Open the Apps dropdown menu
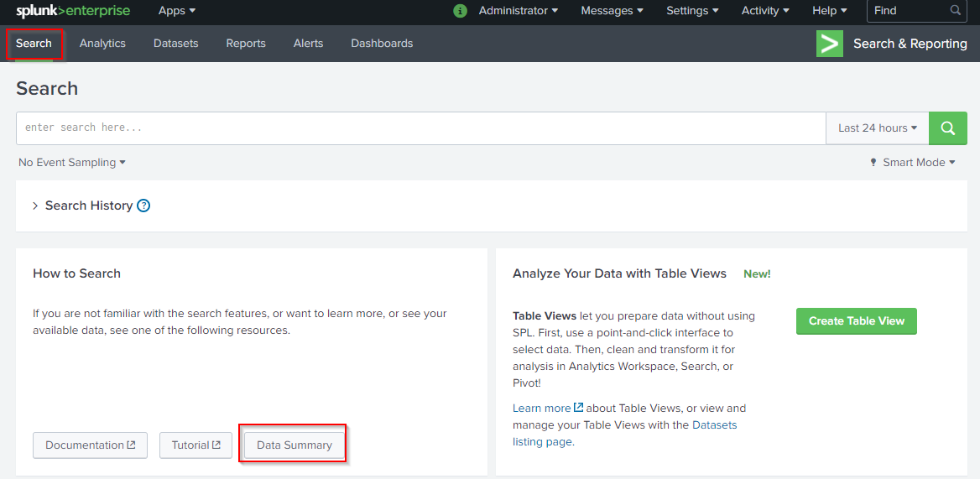The image size is (980, 479). point(177,11)
